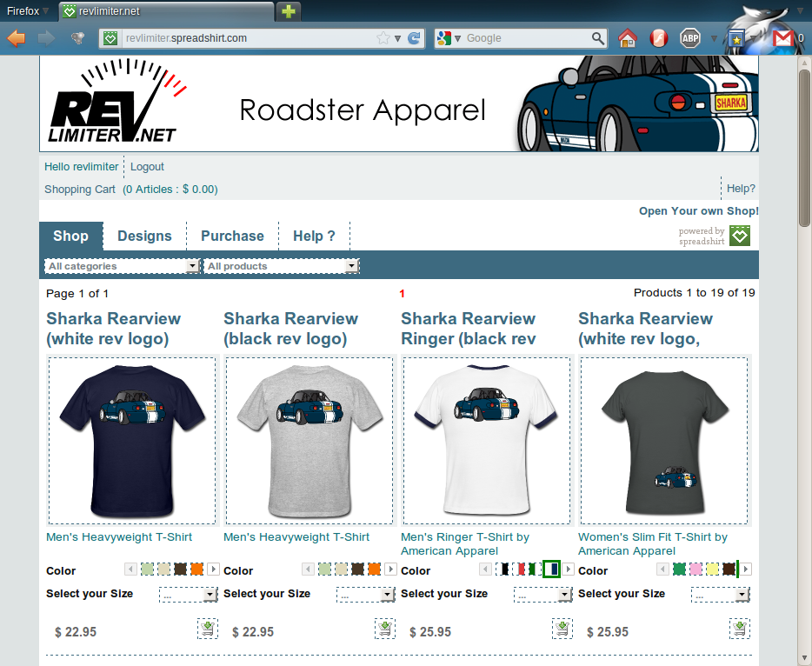Image resolution: width=812 pixels, height=666 pixels.
Task: Click the search magnifier icon
Action: pyautogui.click(x=597, y=37)
